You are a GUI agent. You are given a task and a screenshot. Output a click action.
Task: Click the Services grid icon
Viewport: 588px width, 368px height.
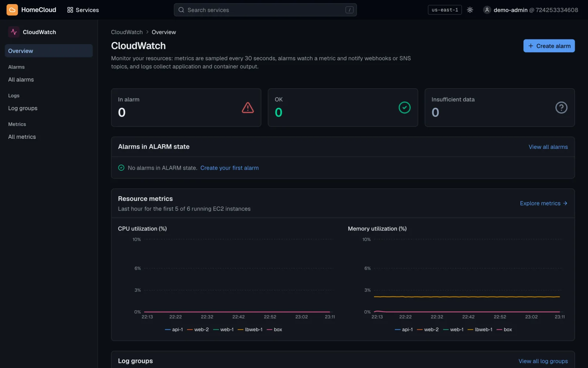70,10
